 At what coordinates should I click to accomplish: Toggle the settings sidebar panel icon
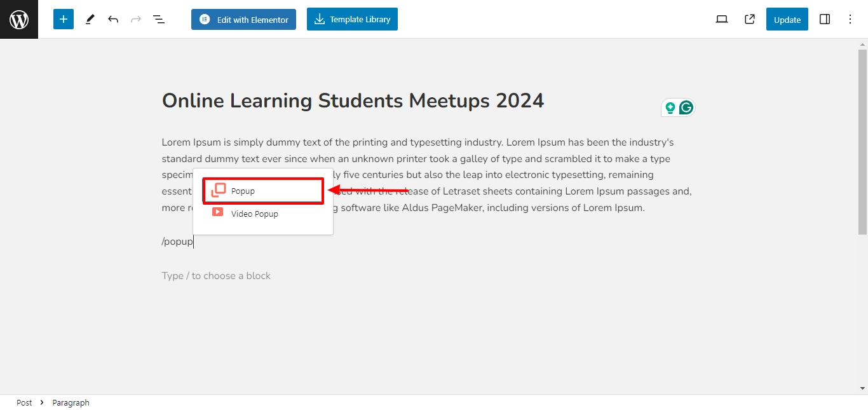[x=825, y=19]
